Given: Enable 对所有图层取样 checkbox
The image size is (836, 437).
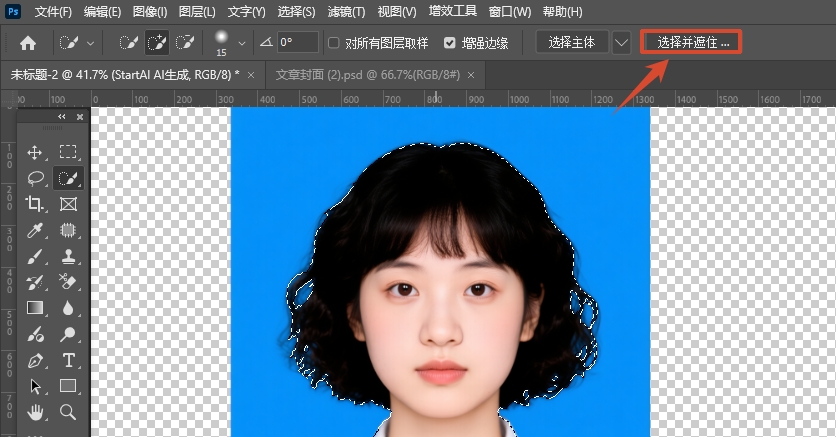Looking at the screenshot, I should click(334, 43).
